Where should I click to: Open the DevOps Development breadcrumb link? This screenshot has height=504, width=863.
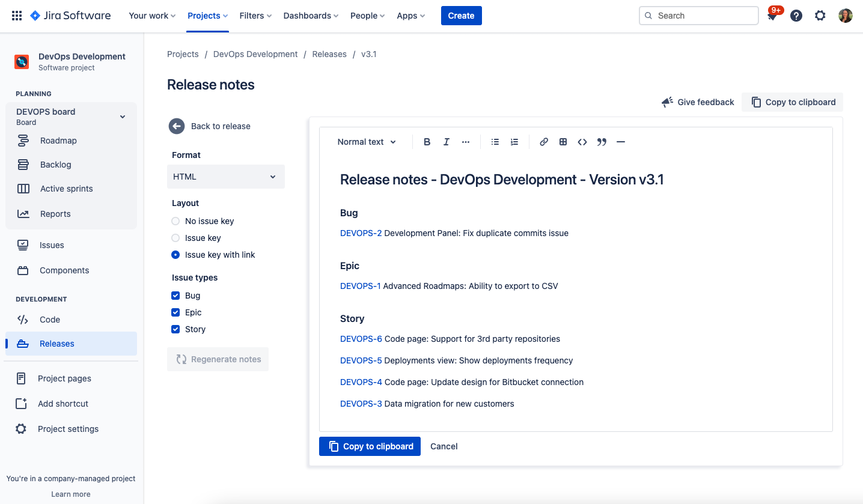pyautogui.click(x=255, y=54)
